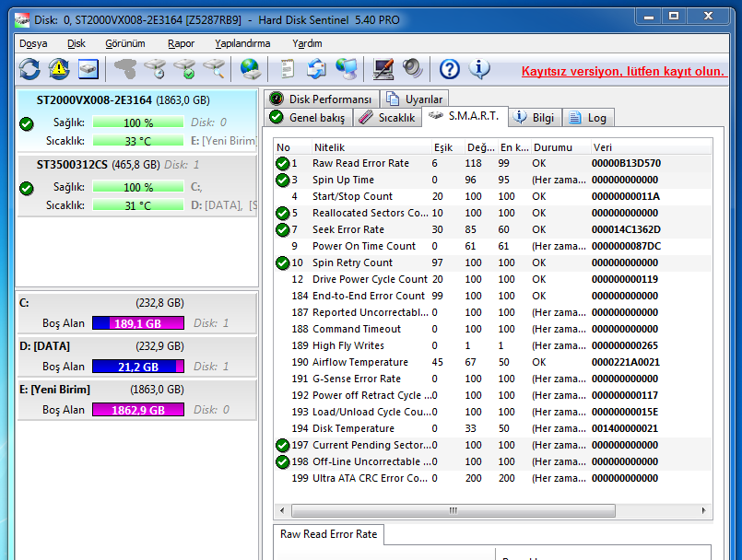Click the grey disk with clock toolbar icon

155,69
